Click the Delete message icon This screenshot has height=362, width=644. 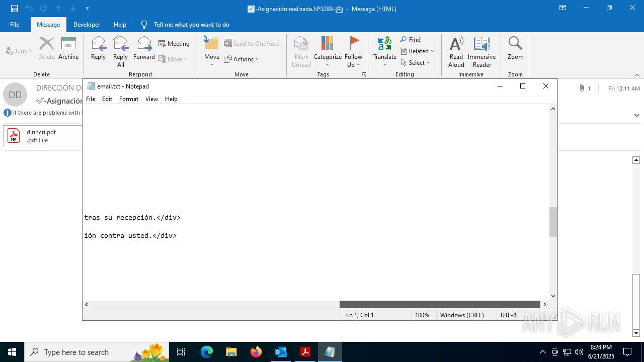pos(46,48)
